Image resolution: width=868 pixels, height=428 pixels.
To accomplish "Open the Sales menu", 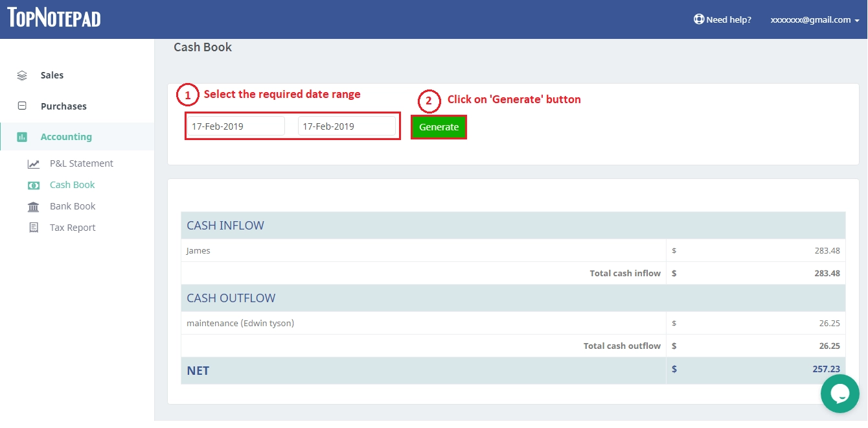I will coord(52,75).
